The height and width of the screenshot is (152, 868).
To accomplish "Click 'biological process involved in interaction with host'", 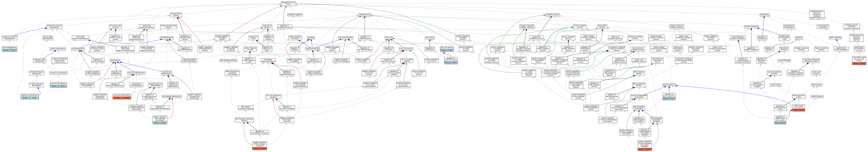I will pyautogui.click(x=856, y=38).
